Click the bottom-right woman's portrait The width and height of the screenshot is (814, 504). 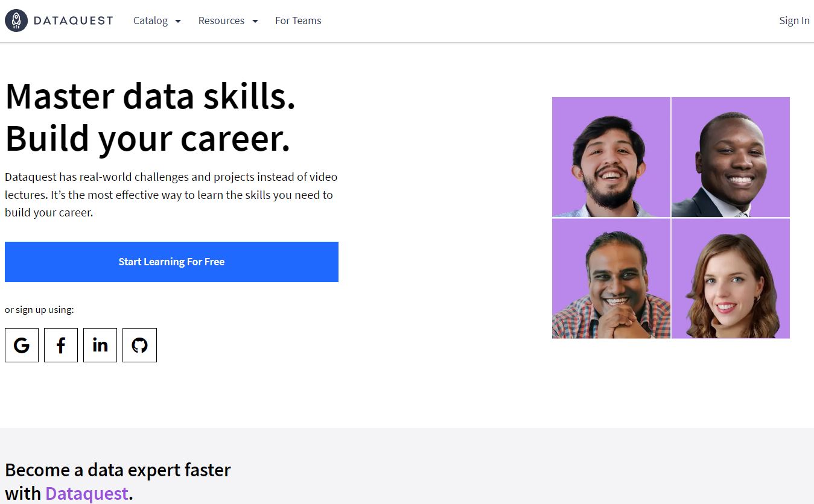(730, 279)
